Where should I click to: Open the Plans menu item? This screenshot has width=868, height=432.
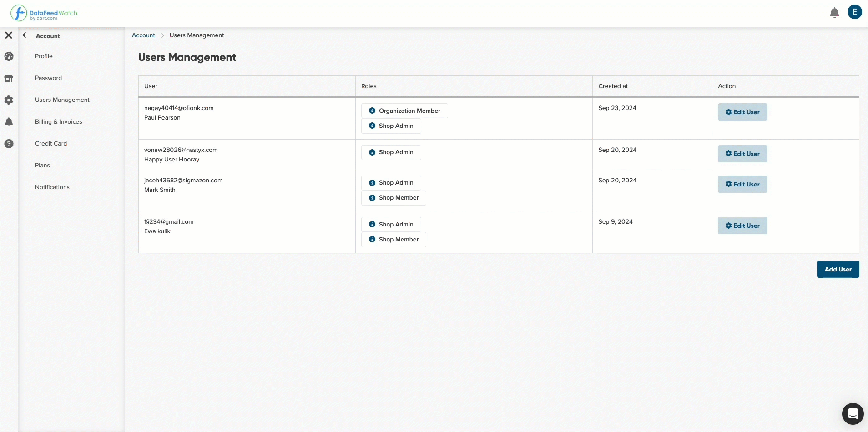pyautogui.click(x=42, y=166)
